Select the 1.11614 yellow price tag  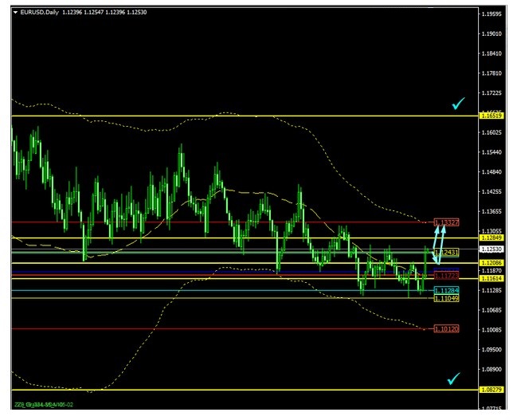pyautogui.click(x=492, y=279)
